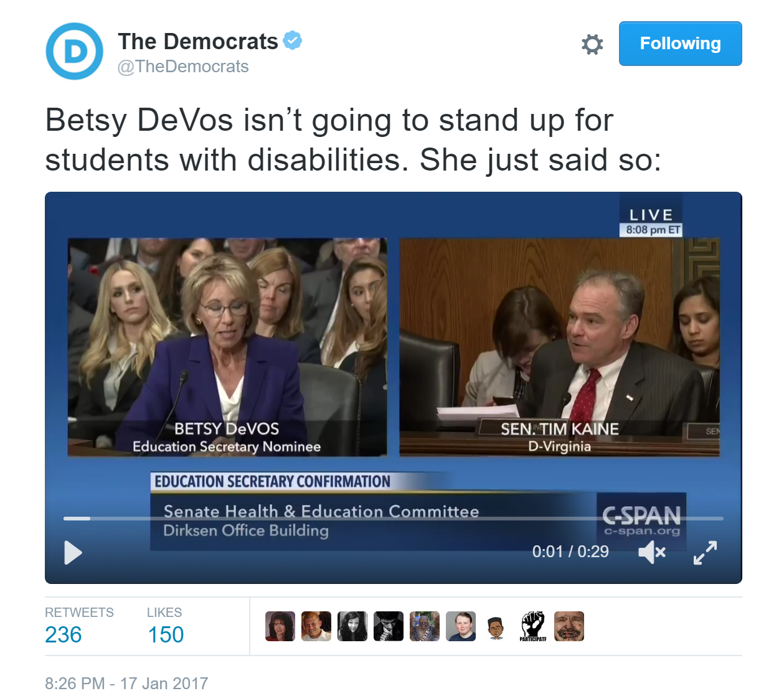Unmute the video speaker icon
Screen dimensions: 784x696
pyautogui.click(x=652, y=552)
